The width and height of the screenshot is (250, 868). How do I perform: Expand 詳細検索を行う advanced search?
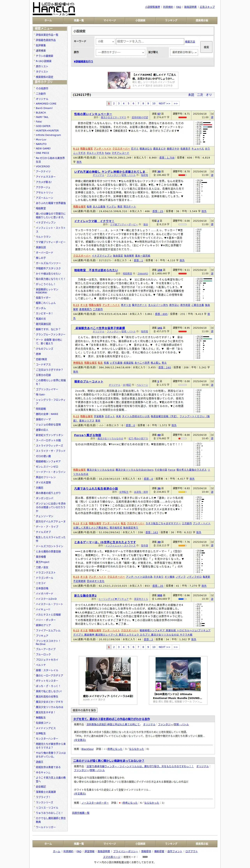coord(83,62)
